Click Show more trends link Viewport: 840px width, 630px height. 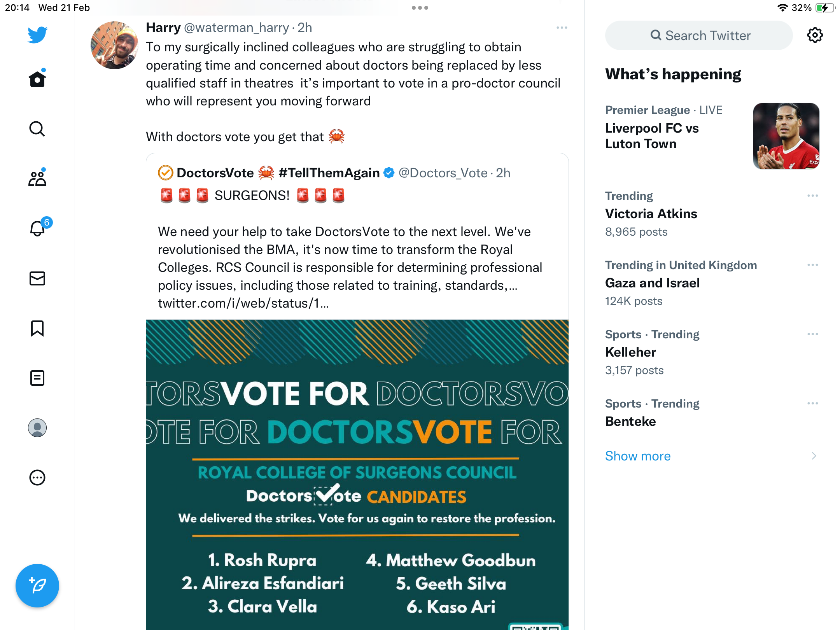[x=638, y=456]
